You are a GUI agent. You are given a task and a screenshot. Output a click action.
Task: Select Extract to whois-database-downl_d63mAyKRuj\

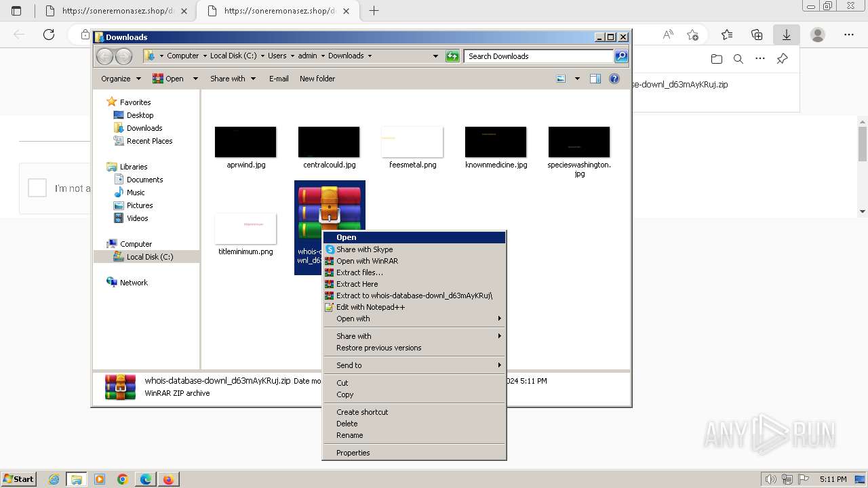(x=414, y=296)
